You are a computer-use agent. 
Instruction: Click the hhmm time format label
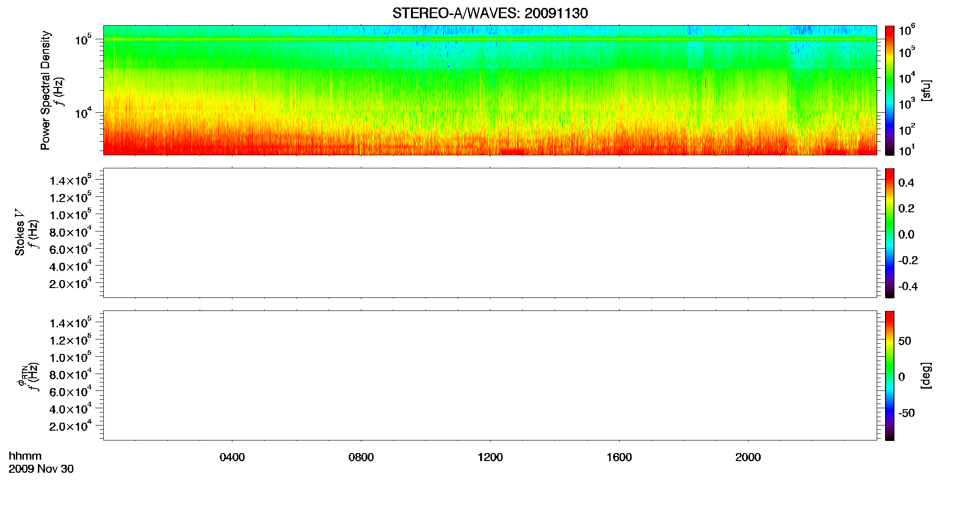tap(25, 456)
